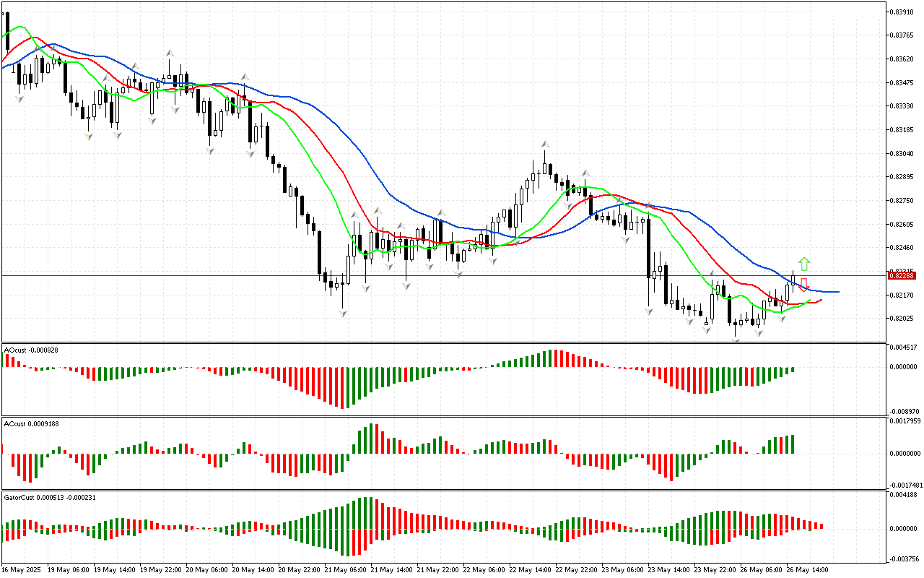This screenshot has width=924, height=578.
Task: Click the 16 May 2025 date label
Action: click(x=21, y=569)
